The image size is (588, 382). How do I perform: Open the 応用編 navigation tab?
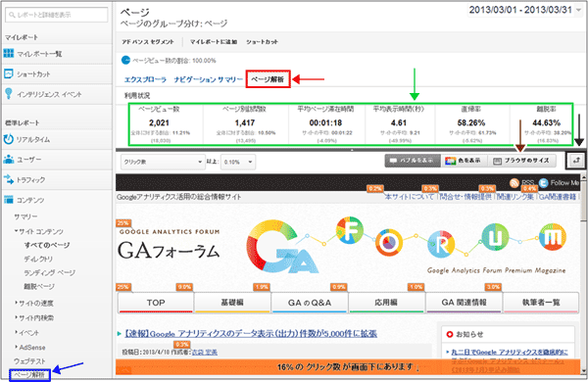coord(387,303)
